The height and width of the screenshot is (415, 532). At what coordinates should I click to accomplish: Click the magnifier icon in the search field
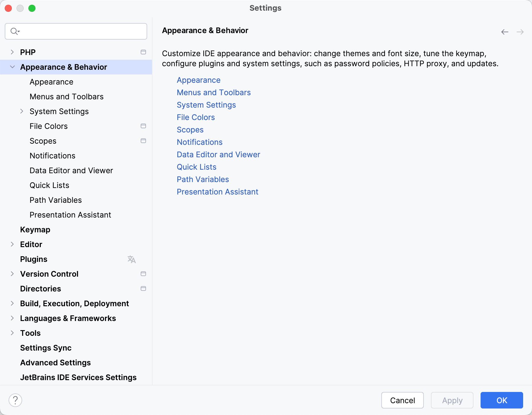(x=14, y=31)
